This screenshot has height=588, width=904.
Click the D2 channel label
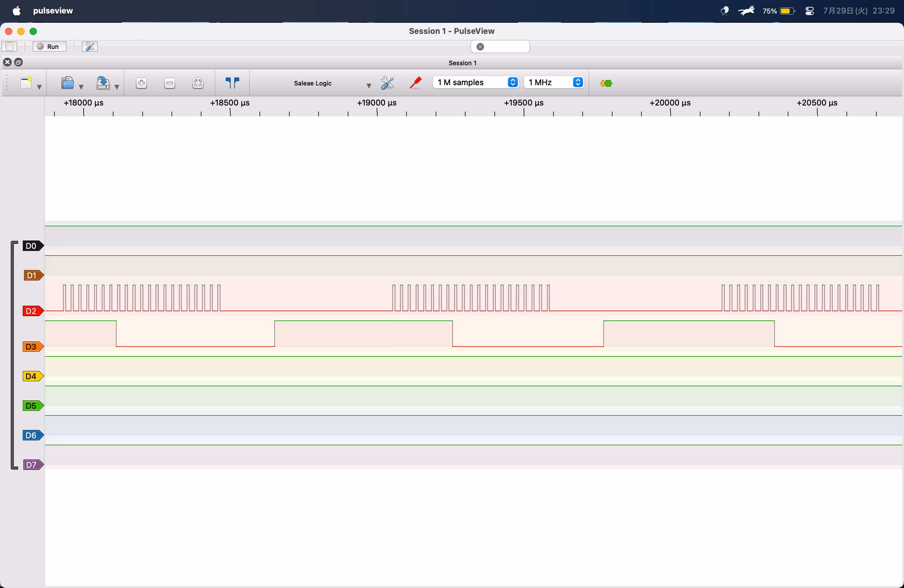[32, 311]
